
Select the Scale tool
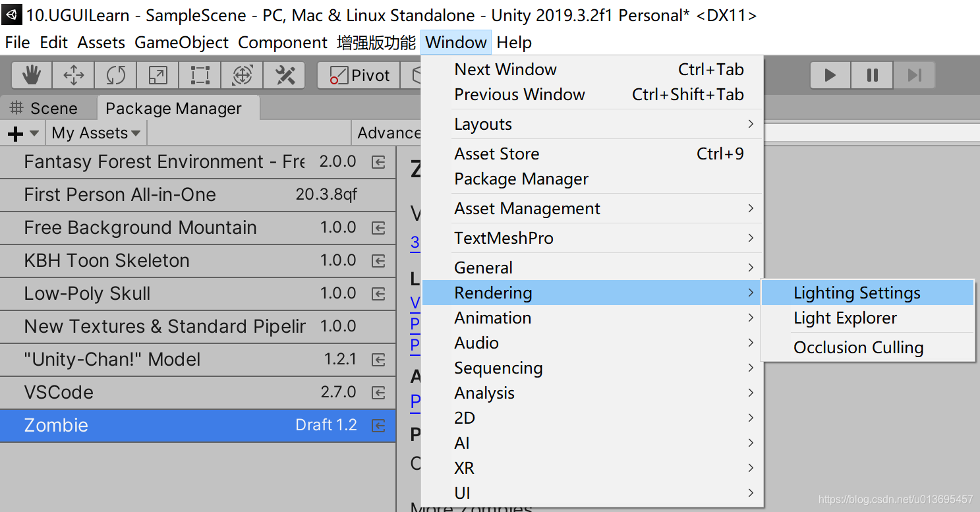158,75
